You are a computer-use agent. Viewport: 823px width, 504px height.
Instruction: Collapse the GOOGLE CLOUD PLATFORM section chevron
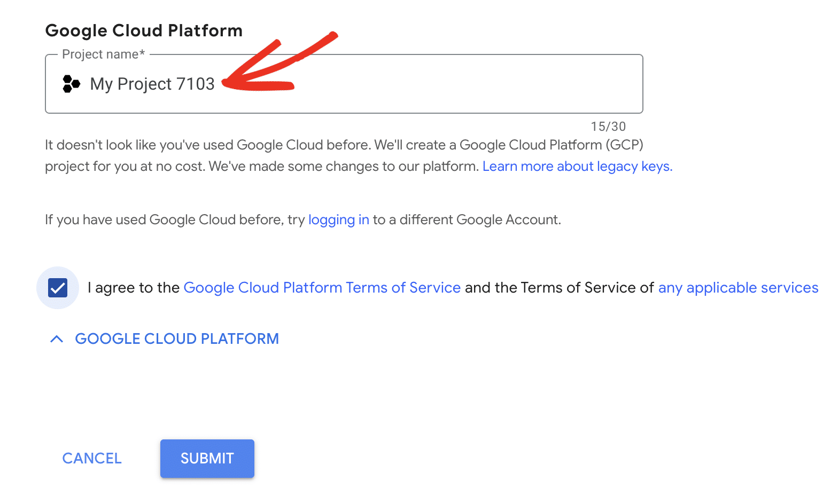(57, 339)
